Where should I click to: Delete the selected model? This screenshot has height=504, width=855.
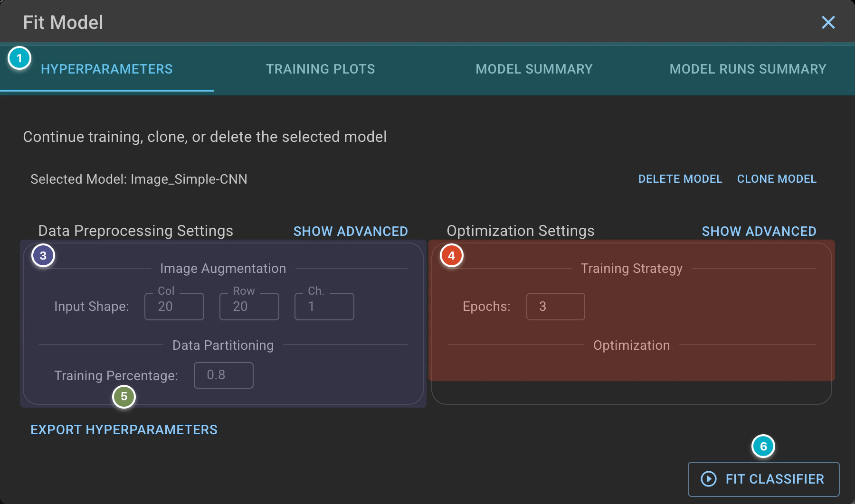pyautogui.click(x=680, y=179)
